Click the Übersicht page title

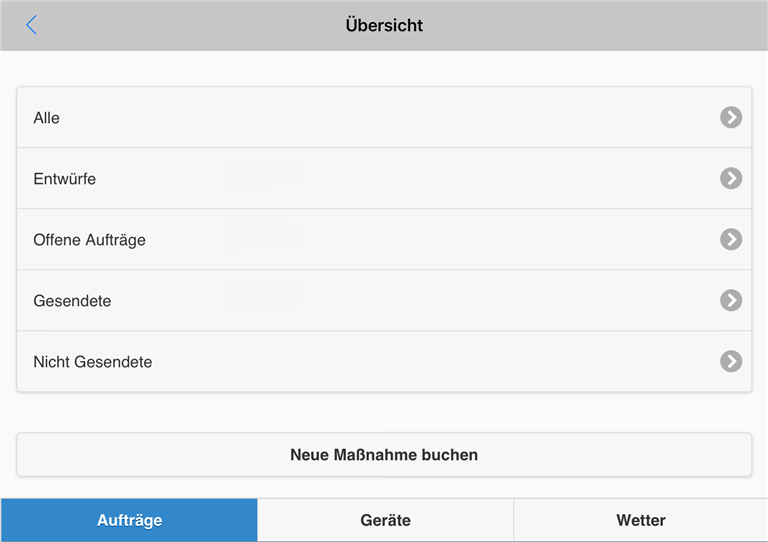click(x=384, y=26)
